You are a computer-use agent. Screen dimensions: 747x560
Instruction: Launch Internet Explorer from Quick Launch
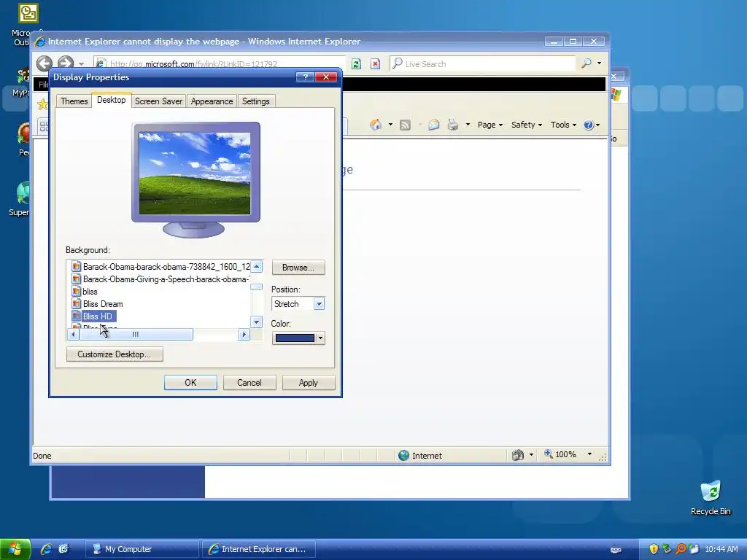click(x=46, y=549)
